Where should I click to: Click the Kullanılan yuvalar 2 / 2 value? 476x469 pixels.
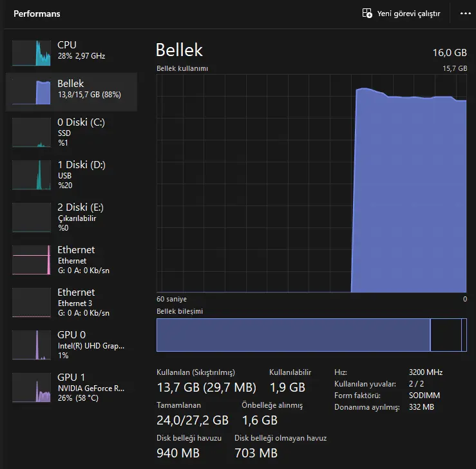pos(416,384)
